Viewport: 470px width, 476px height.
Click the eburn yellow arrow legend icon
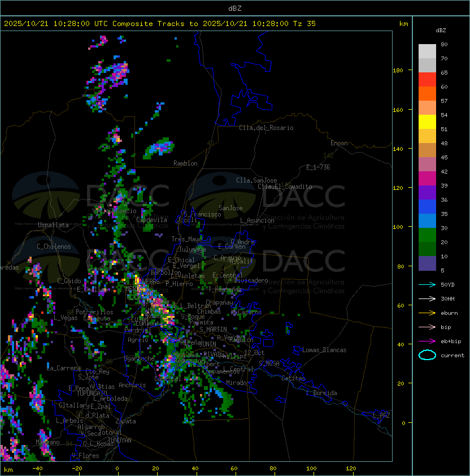click(x=427, y=313)
